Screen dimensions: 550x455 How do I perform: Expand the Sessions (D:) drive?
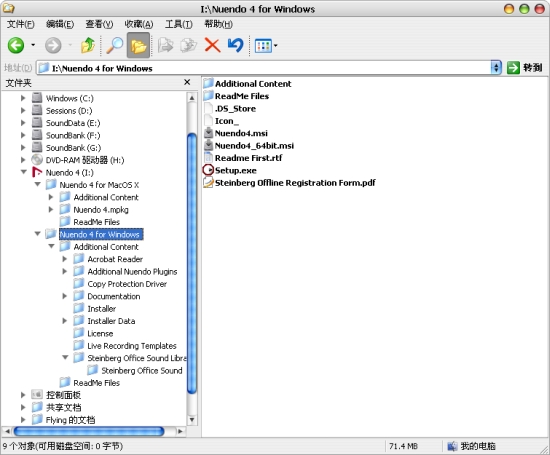[23, 111]
